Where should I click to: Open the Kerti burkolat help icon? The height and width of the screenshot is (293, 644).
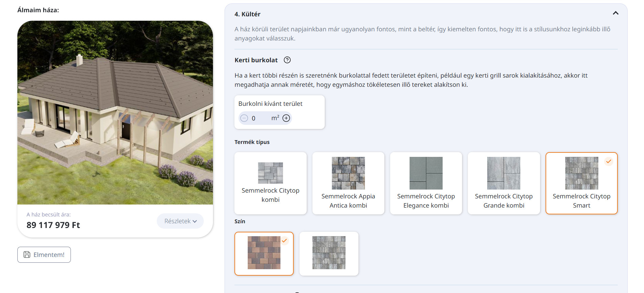pos(287,60)
